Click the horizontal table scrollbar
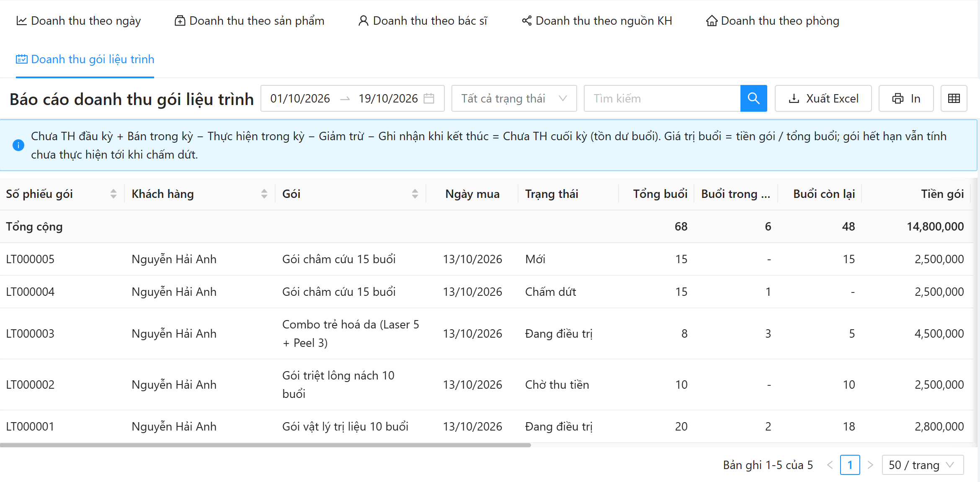Viewport: 980px width, 482px height. click(266, 445)
